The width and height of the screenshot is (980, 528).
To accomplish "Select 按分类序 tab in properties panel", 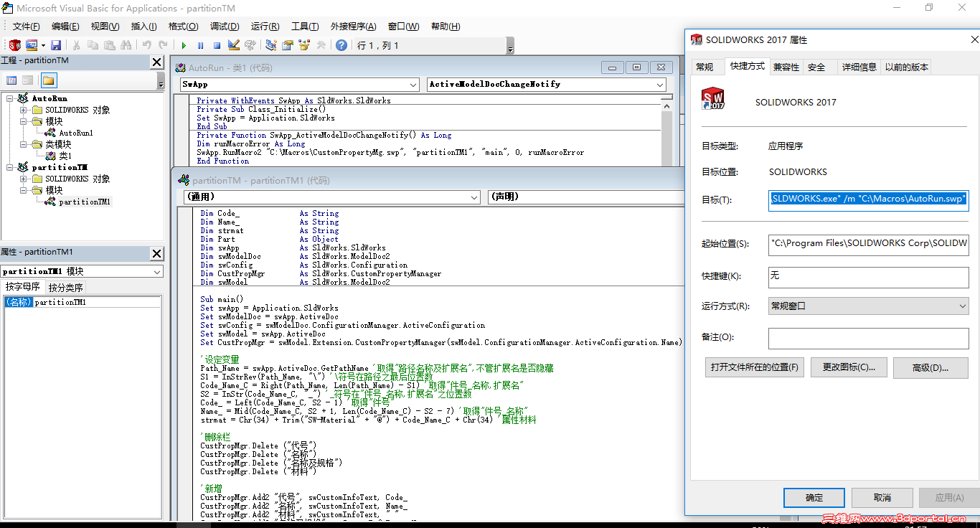I will pyautogui.click(x=65, y=288).
